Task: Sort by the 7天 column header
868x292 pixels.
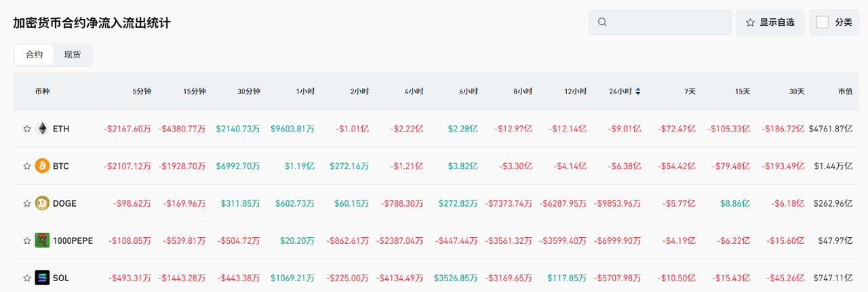Action: [690, 91]
